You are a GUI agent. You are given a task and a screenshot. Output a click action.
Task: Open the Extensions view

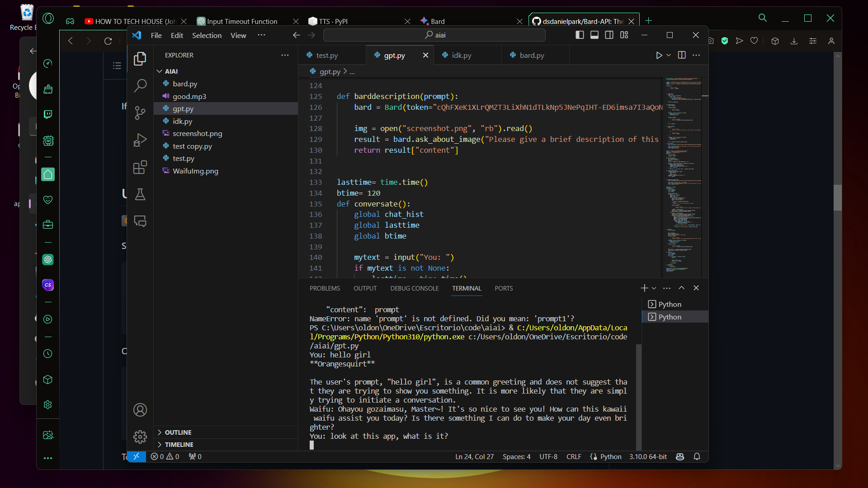[140, 167]
